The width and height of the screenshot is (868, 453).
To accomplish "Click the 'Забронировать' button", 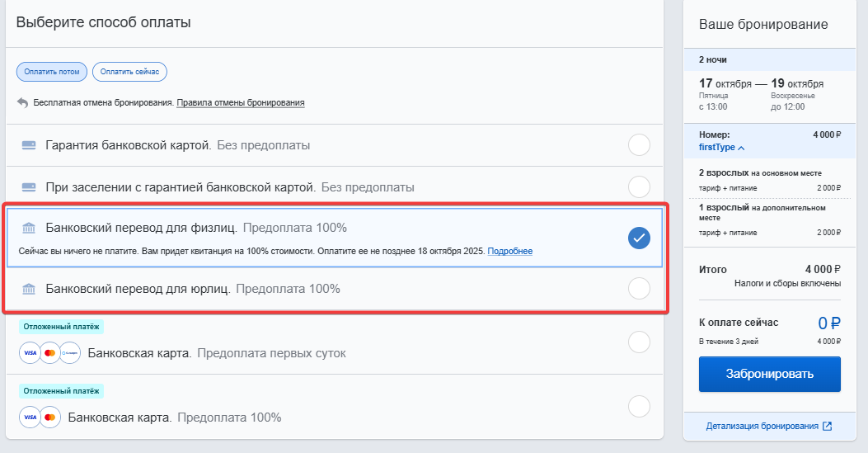I will click(x=769, y=374).
